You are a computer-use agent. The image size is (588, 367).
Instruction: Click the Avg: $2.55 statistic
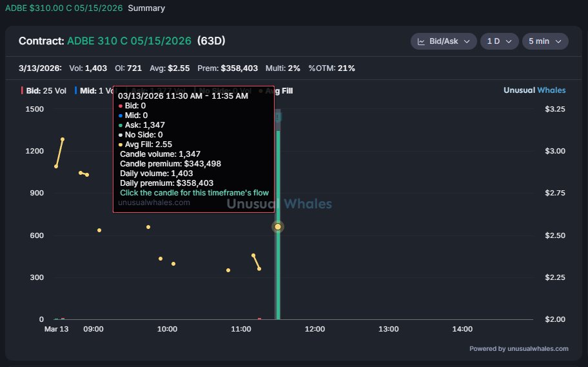pos(170,68)
